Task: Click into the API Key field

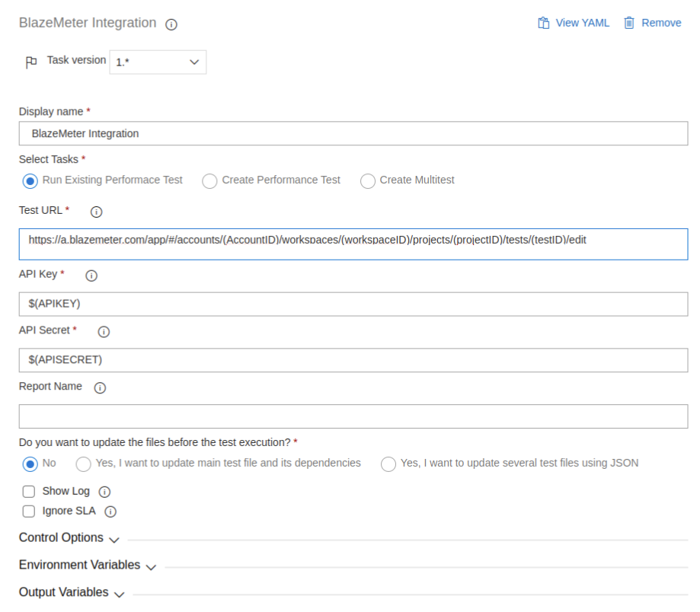Action: coord(353,304)
